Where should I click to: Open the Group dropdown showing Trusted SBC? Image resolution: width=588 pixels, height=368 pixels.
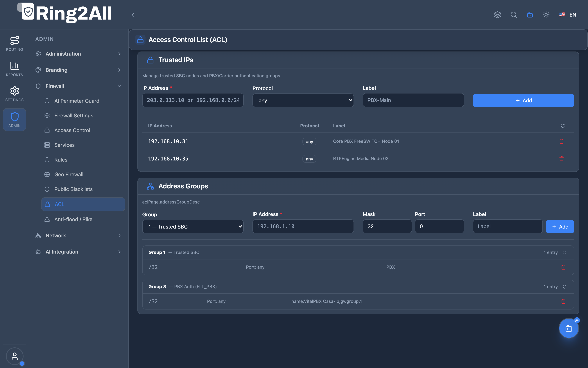(x=193, y=227)
